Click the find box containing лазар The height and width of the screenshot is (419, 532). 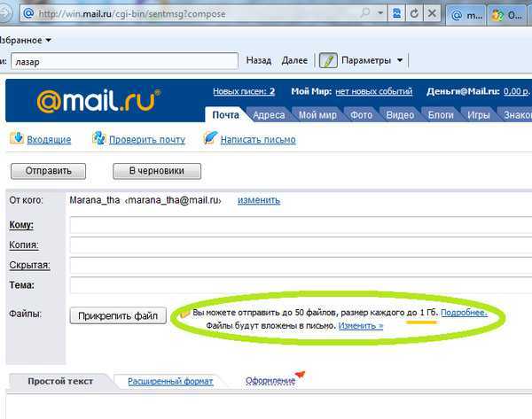click(124, 61)
